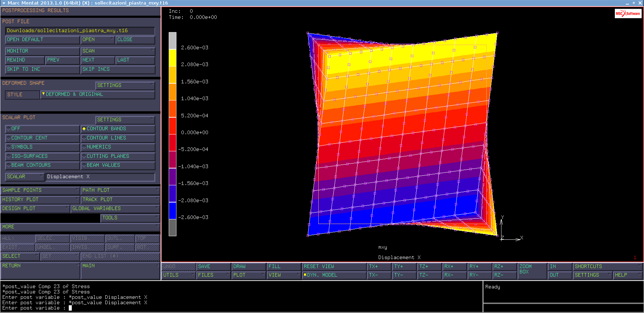The width and height of the screenshot is (644, 313).
Task: Click NEXT increment button
Action: (x=97, y=60)
